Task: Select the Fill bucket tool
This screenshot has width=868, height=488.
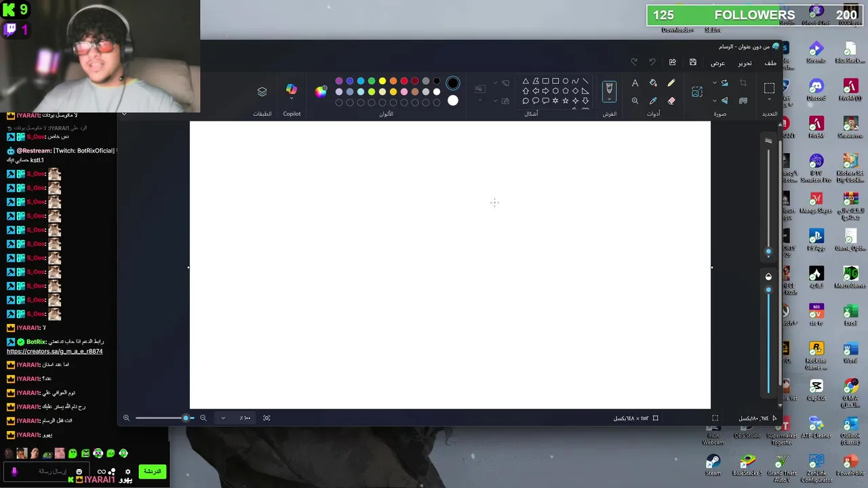Action: (653, 83)
